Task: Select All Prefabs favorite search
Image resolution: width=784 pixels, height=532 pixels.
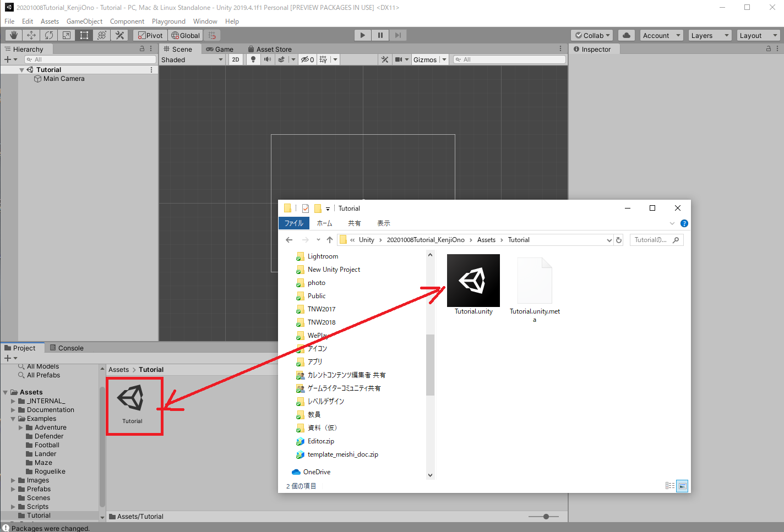Action: click(43, 375)
